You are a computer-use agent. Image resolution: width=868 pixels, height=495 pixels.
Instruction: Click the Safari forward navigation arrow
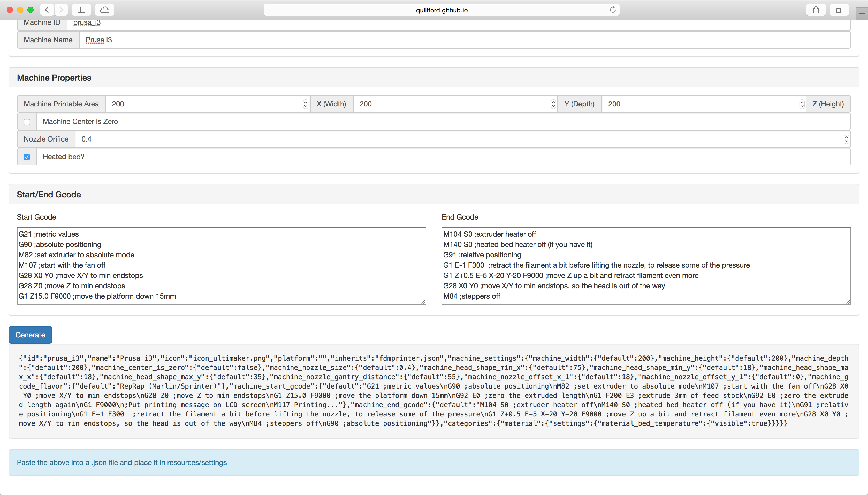pos(61,10)
